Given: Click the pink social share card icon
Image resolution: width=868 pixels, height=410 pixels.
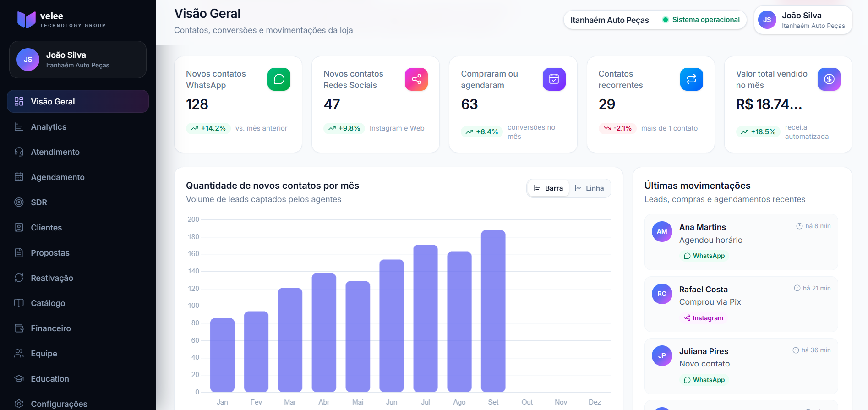Looking at the screenshot, I should tap(416, 79).
